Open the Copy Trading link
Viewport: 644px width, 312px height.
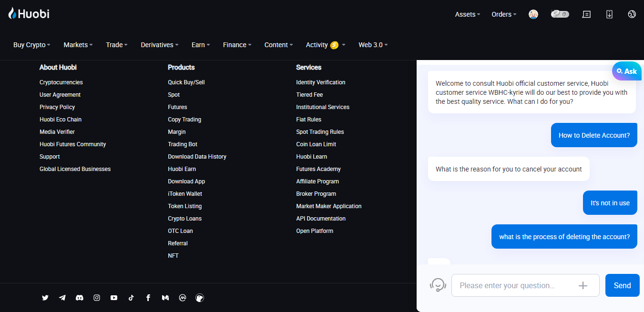184,120
